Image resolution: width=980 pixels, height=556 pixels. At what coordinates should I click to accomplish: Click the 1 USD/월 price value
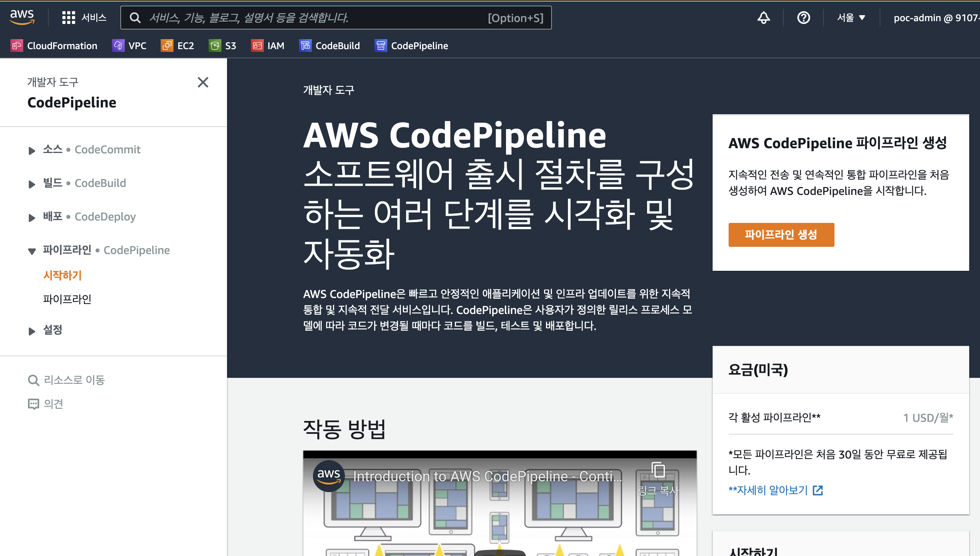click(928, 417)
